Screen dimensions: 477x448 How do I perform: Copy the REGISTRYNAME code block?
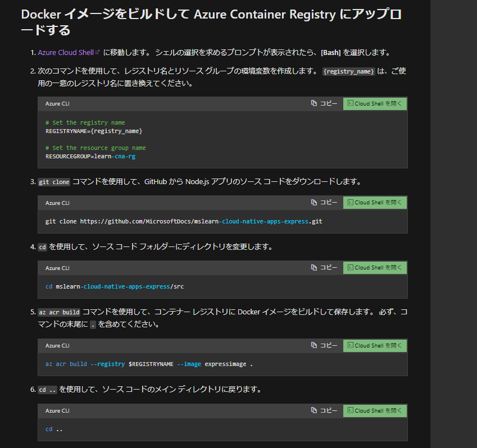coord(324,104)
